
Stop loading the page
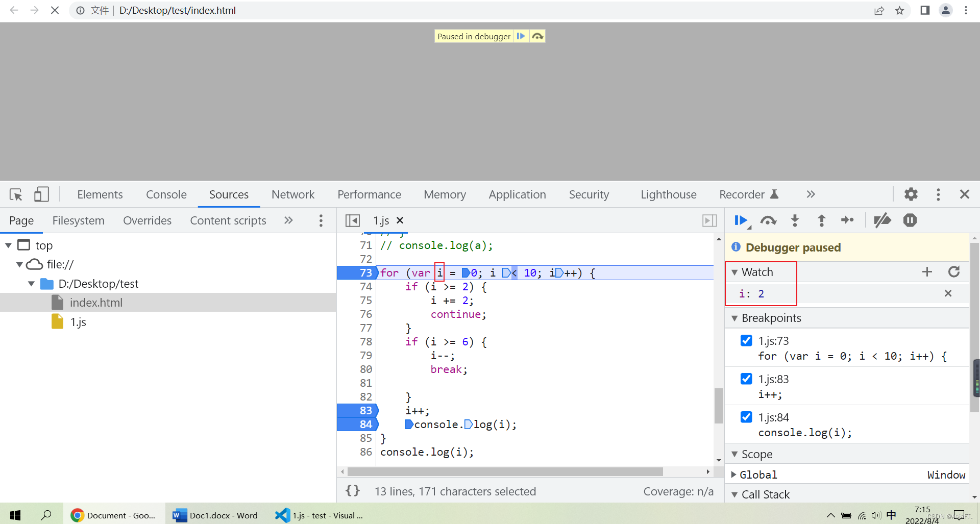[x=55, y=10]
